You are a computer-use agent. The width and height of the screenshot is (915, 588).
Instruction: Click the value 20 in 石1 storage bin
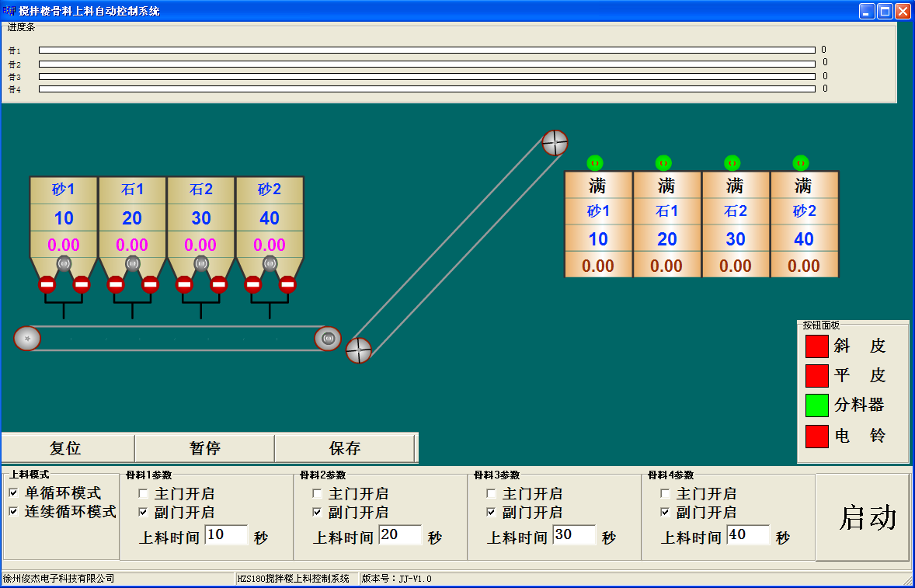667,239
